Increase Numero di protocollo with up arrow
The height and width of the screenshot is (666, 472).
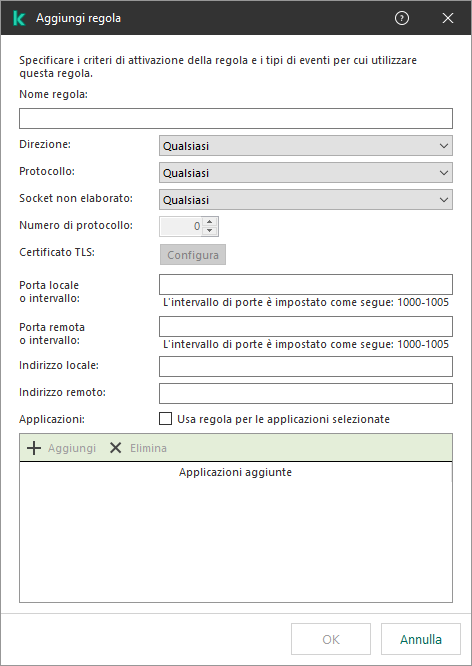click(209, 222)
